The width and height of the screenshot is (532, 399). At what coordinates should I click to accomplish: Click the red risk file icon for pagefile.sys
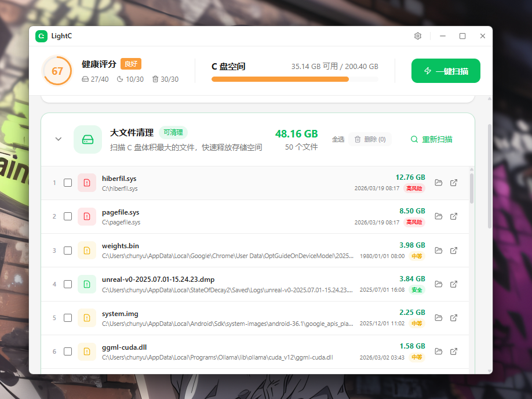[x=87, y=216]
